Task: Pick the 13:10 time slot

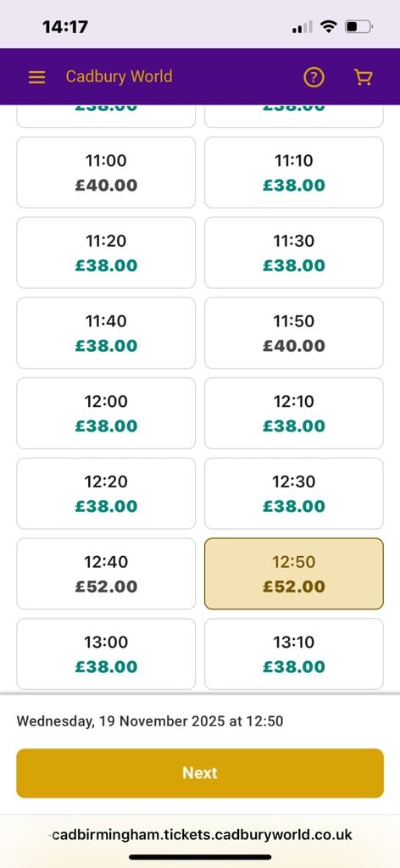Action: [294, 654]
